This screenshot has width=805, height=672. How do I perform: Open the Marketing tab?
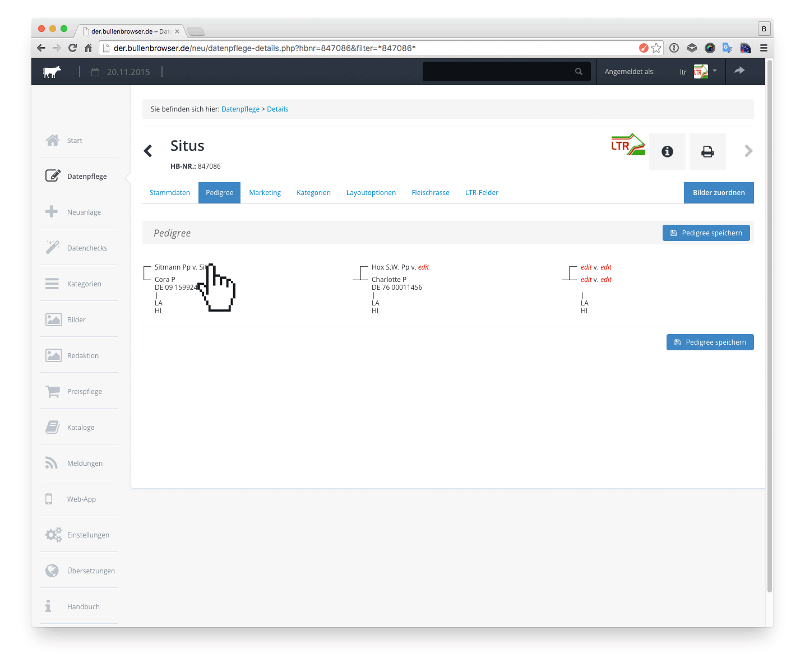click(x=265, y=193)
